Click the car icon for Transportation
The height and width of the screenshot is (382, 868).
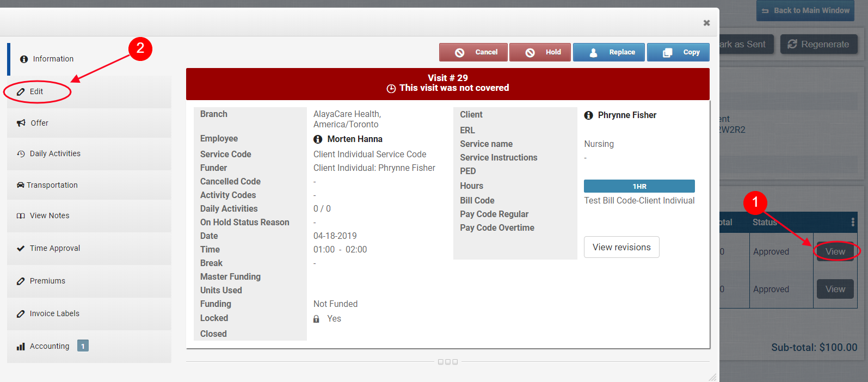click(21, 185)
